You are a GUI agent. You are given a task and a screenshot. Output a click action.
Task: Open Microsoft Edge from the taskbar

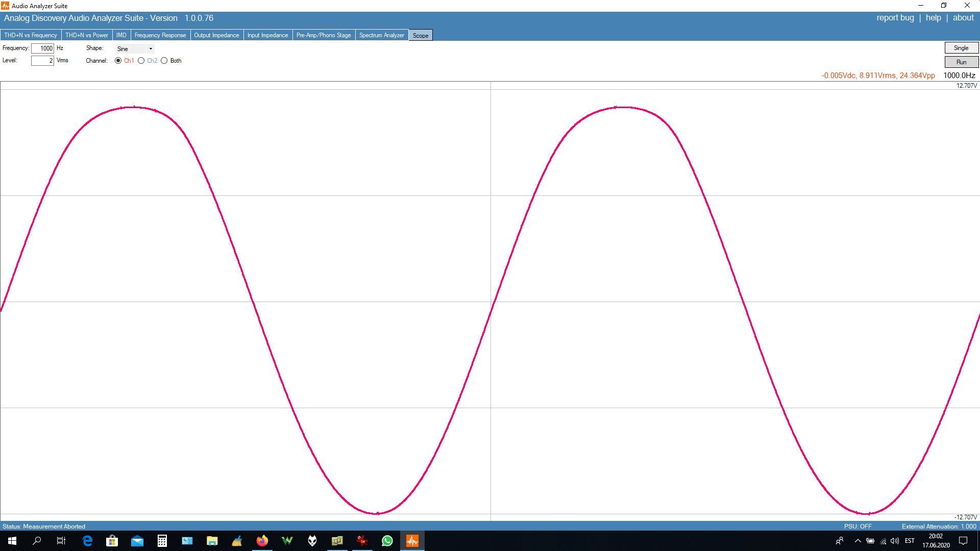87,541
